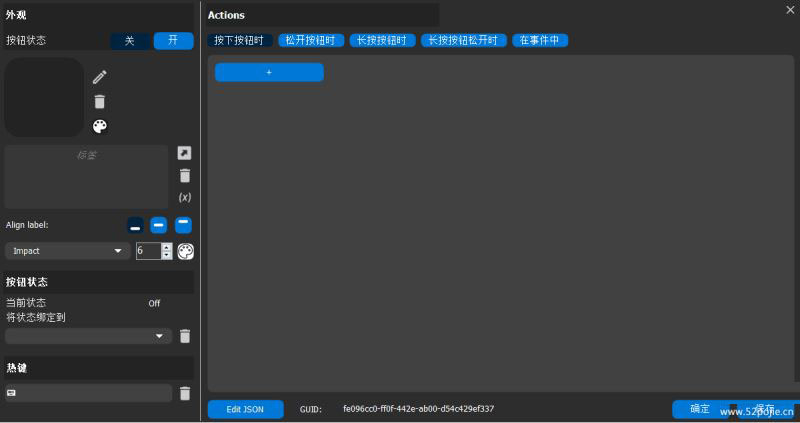Delete the label text with the trash icon
800x423 pixels.
[x=185, y=175]
